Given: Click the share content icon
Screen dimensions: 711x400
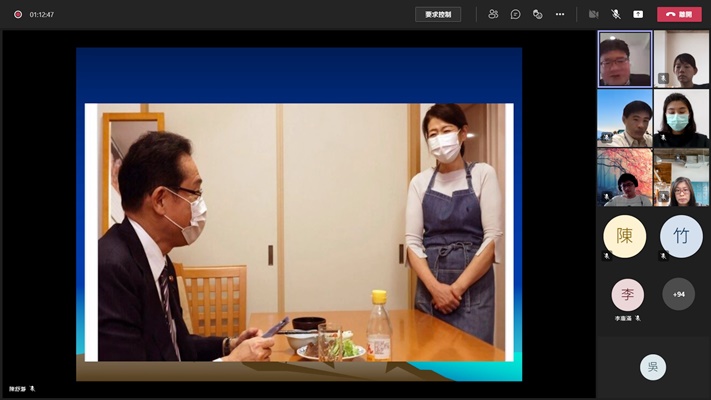Looking at the screenshot, I should point(638,14).
